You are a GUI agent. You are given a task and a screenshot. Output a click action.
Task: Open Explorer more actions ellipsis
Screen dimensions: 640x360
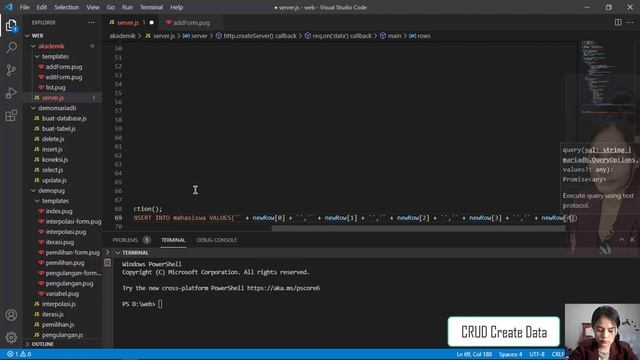(91, 22)
